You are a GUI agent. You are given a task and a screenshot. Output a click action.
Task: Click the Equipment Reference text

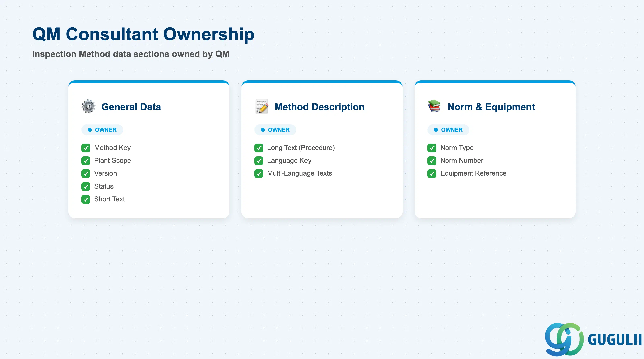click(x=473, y=173)
